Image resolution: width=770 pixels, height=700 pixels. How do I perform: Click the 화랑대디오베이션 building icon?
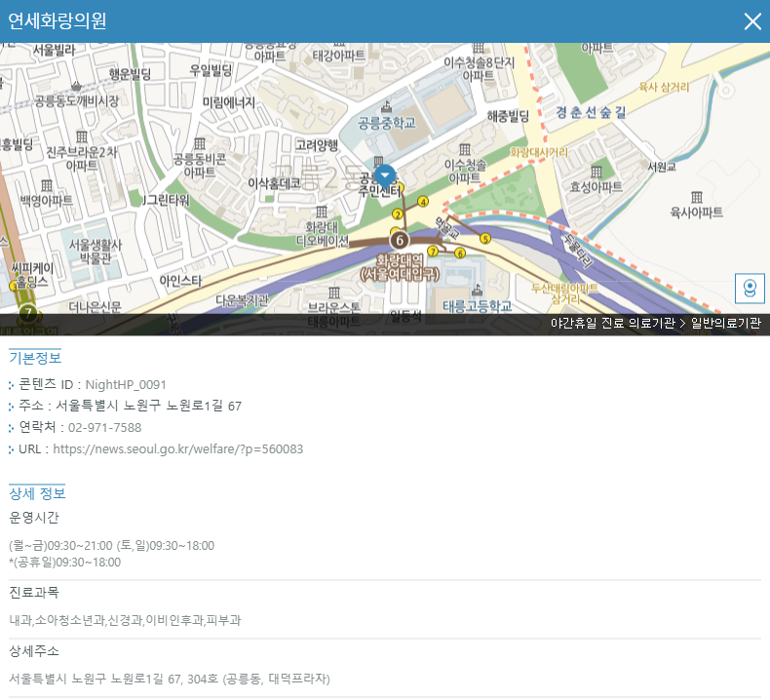[x=322, y=212]
